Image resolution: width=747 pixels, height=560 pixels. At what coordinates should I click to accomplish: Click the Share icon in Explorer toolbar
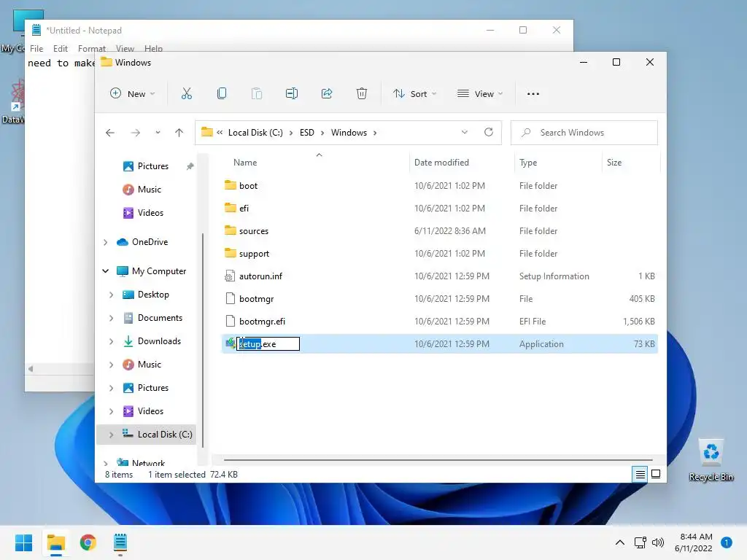point(327,94)
